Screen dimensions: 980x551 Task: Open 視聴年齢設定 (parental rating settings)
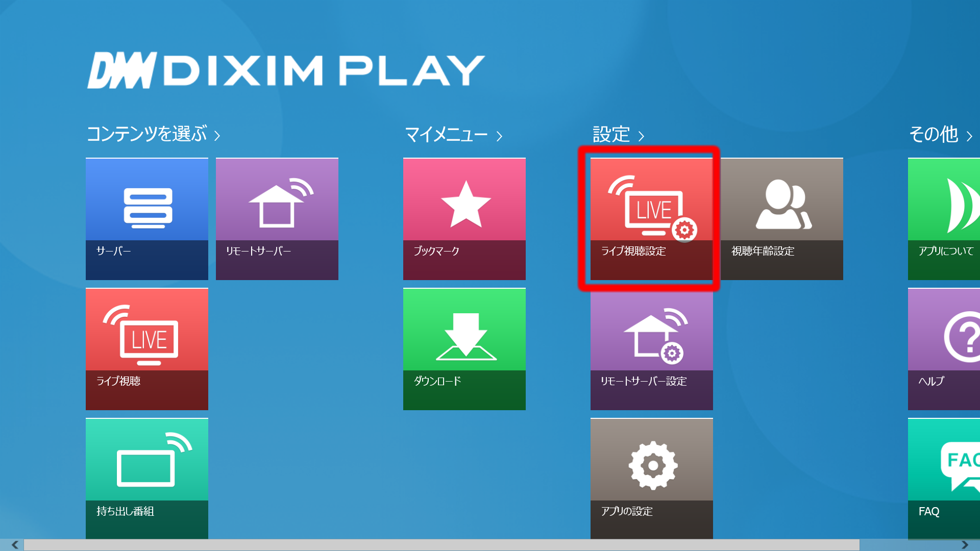(x=782, y=218)
